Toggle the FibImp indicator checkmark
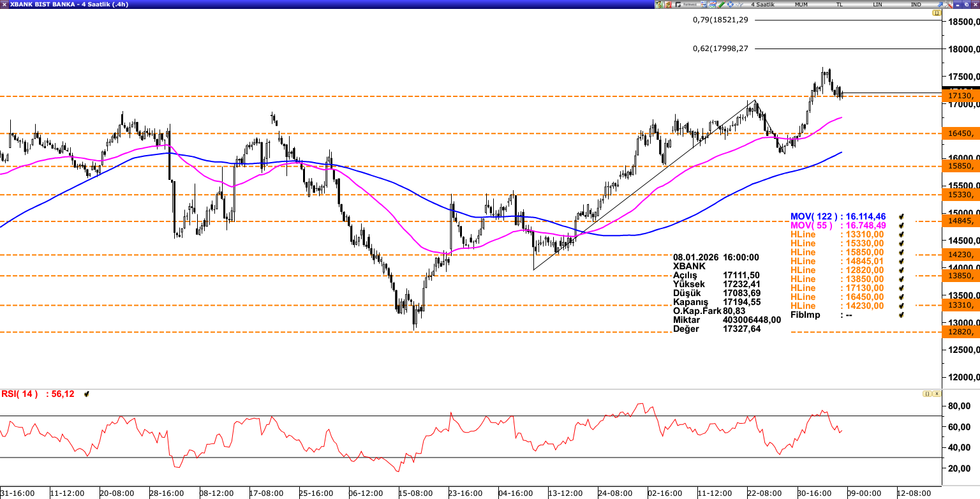The height and width of the screenshot is (499, 980). point(902,315)
